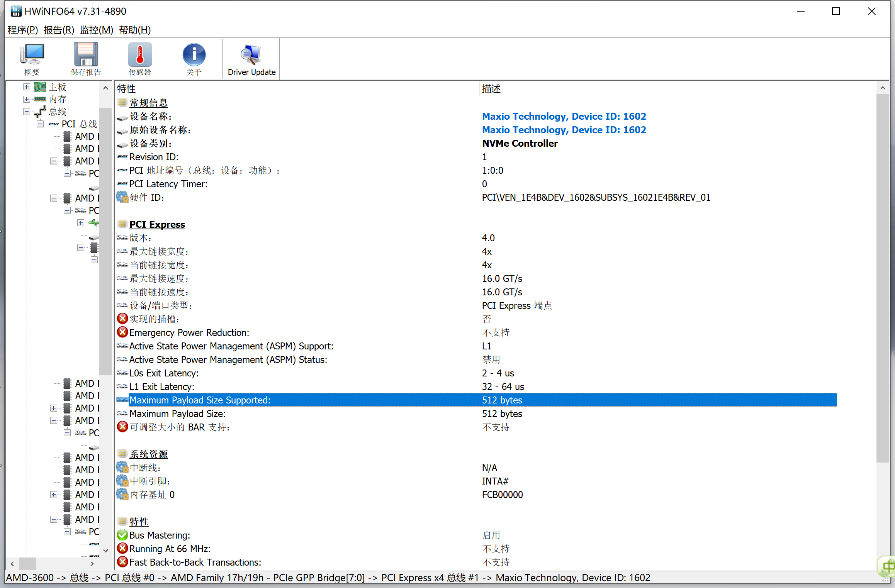Select the 主板 motherboard tree icon
This screenshot has width=895, height=588.
(40, 87)
